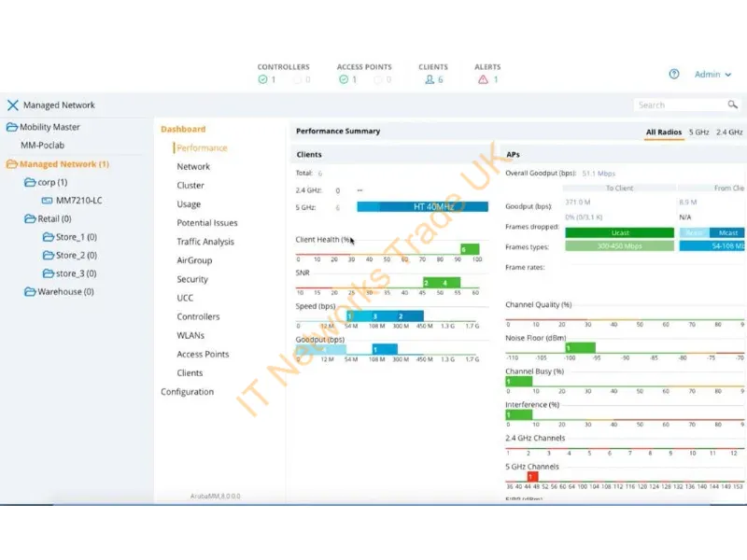Click the Goodput bar segment labeled 1
Screen dimensions: 747x560
385,349
